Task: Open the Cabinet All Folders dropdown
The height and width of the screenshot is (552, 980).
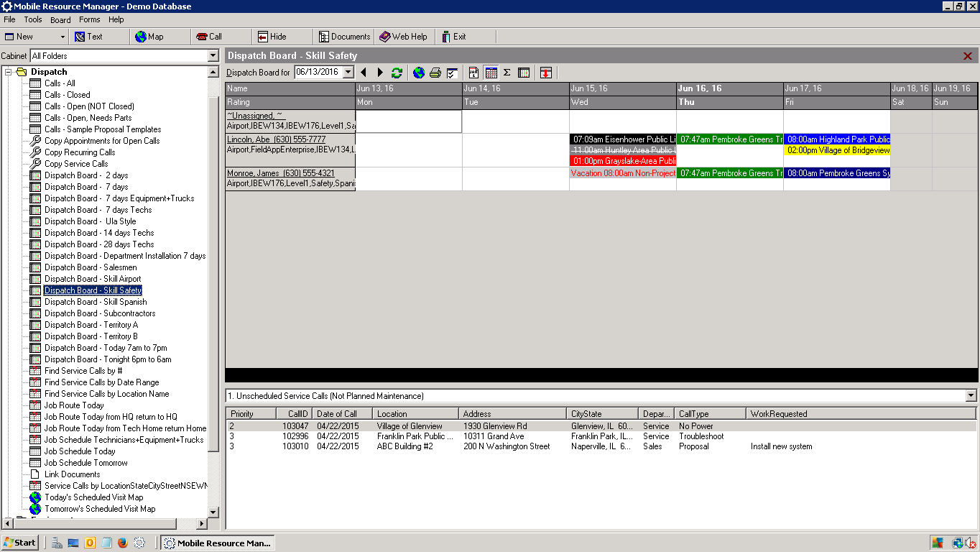Action: point(213,55)
